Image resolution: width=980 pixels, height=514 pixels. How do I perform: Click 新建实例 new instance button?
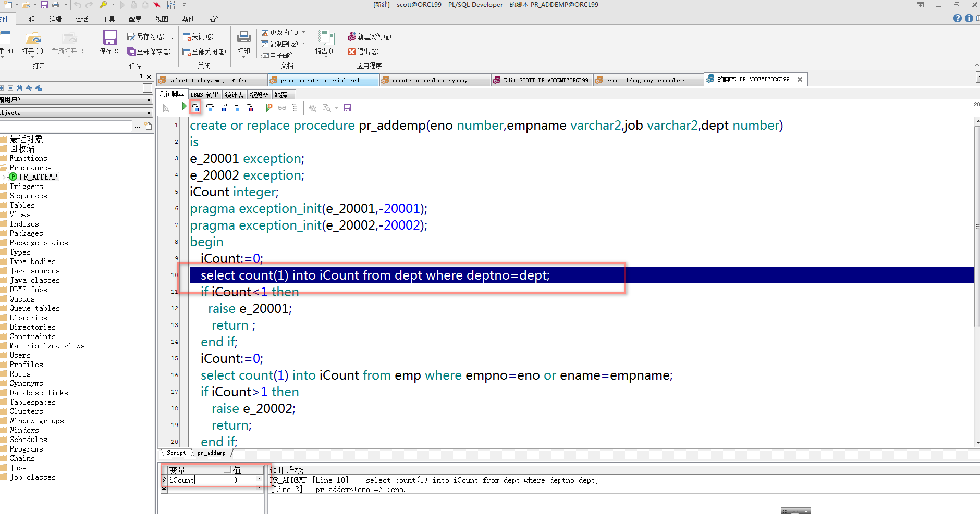(x=370, y=36)
